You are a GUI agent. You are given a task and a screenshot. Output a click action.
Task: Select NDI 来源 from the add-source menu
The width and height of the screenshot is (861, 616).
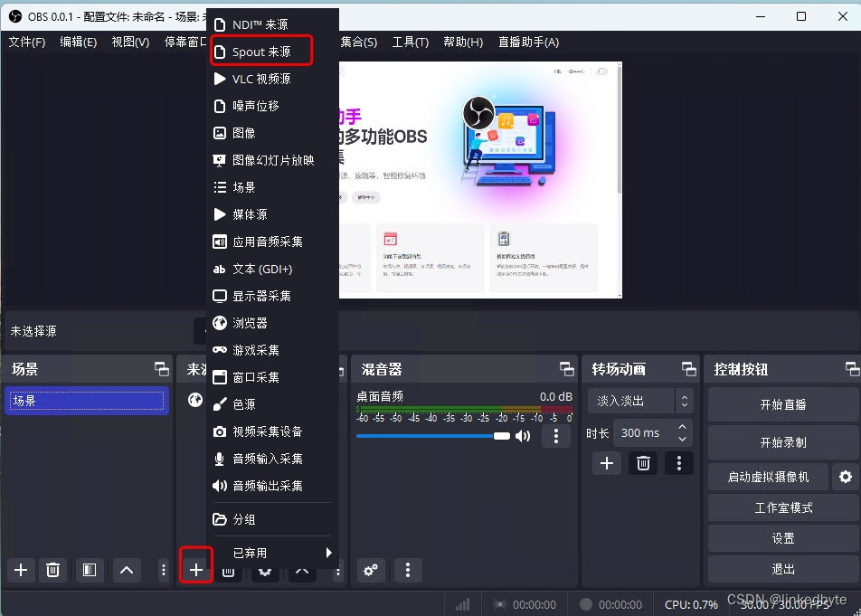pyautogui.click(x=272, y=24)
